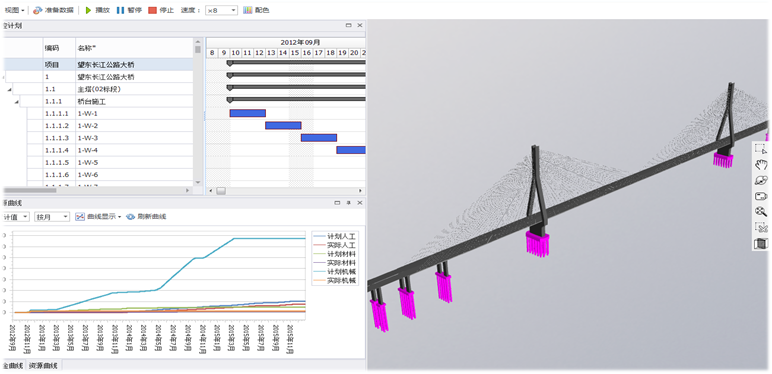772x374 pixels.
Task: Click the 2012年09月 Gantt timeline header
Action: point(300,42)
